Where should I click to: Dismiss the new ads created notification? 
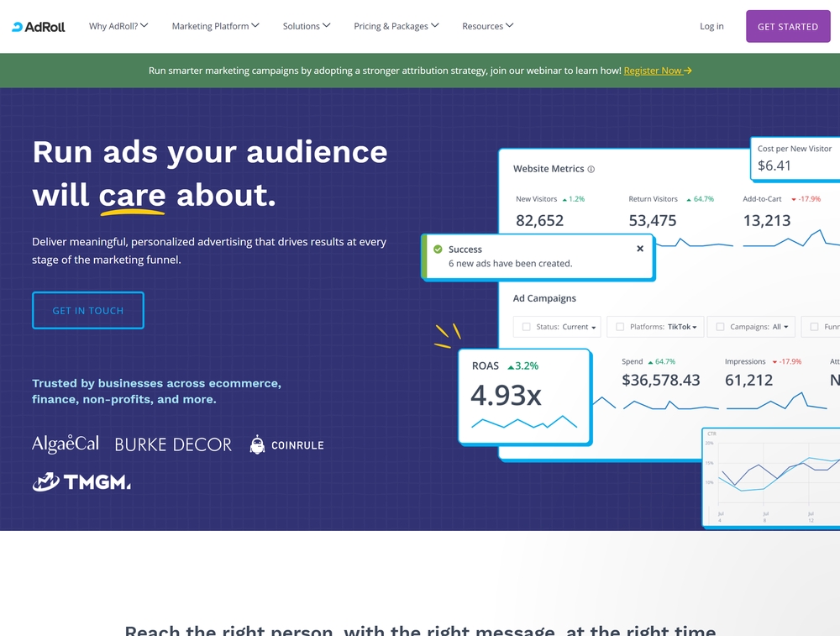tap(640, 248)
